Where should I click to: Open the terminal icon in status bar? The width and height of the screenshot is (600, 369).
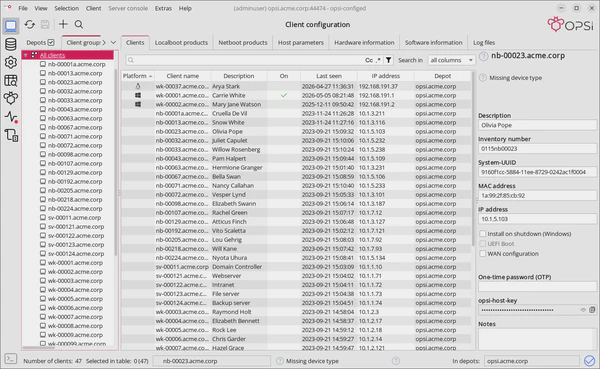[x=11, y=359]
